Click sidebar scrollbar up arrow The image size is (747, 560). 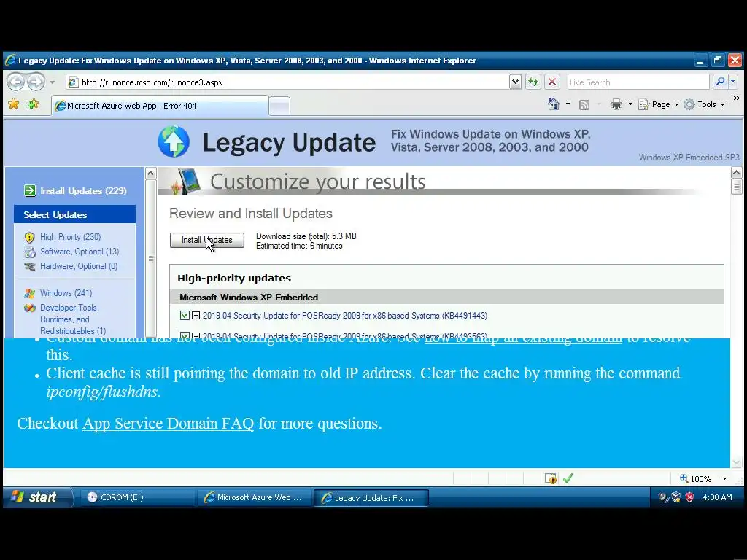click(150, 173)
